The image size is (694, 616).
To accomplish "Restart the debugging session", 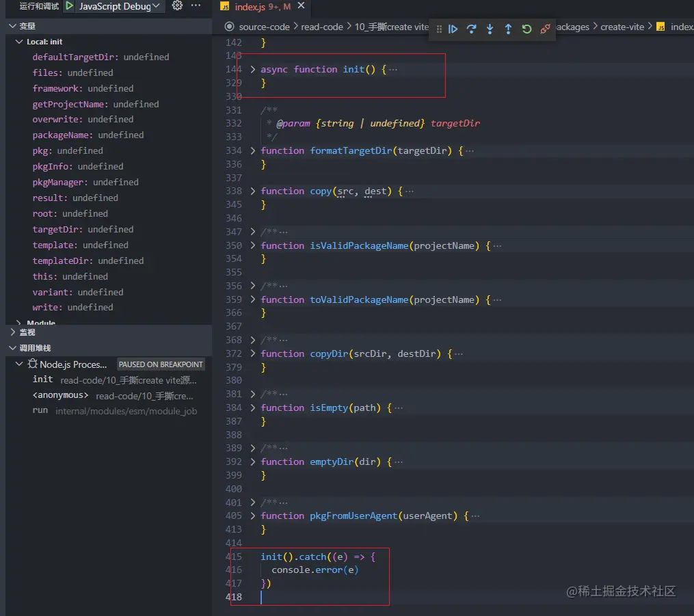I will (x=526, y=29).
